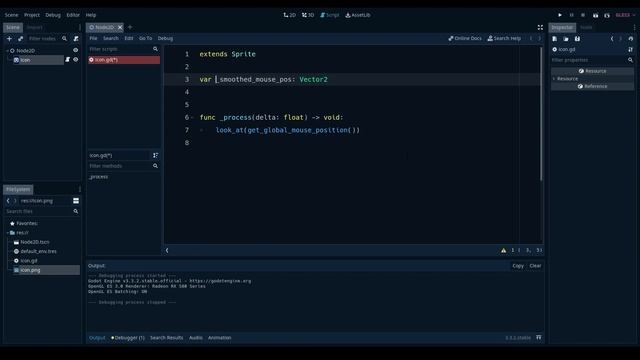The height and width of the screenshot is (360, 640).
Task: Open the Scene menu
Action: click(11, 15)
